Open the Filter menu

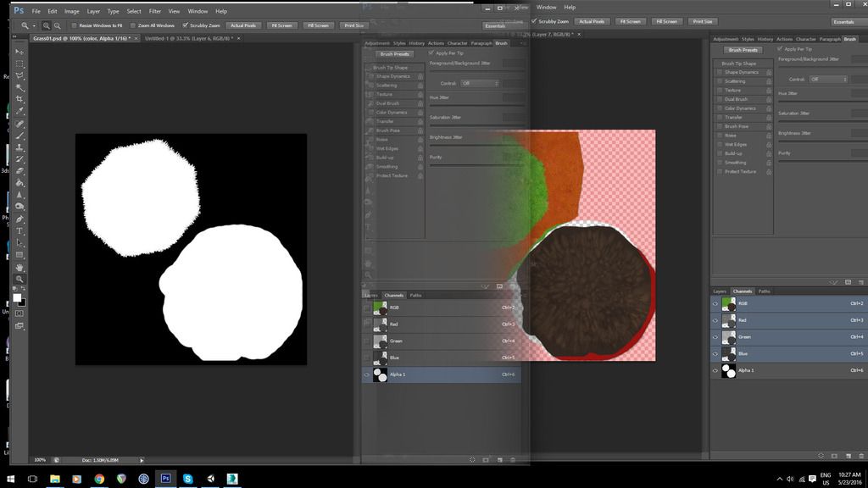point(155,11)
